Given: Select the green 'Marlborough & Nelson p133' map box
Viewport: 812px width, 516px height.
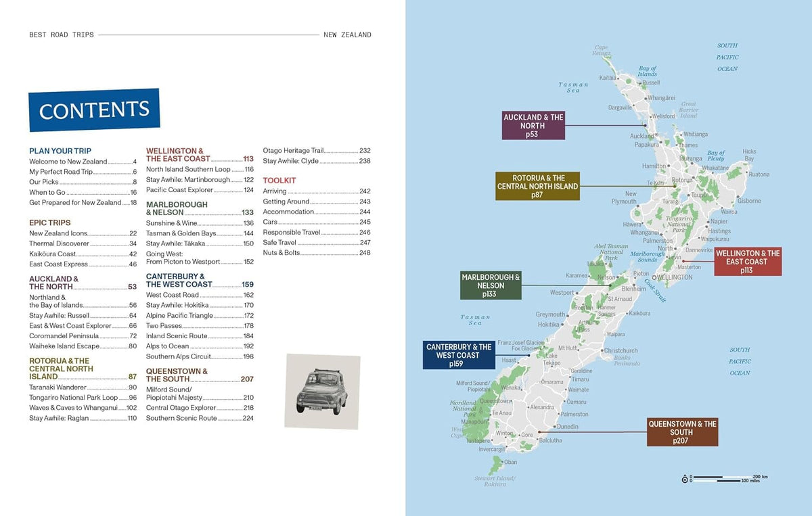Looking at the screenshot, I should 491,286.
